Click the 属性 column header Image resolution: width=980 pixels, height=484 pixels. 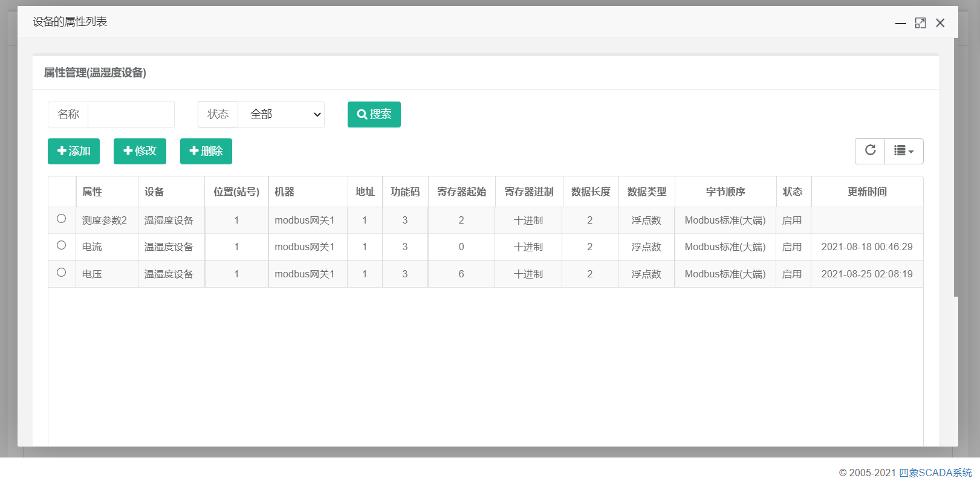click(x=92, y=192)
